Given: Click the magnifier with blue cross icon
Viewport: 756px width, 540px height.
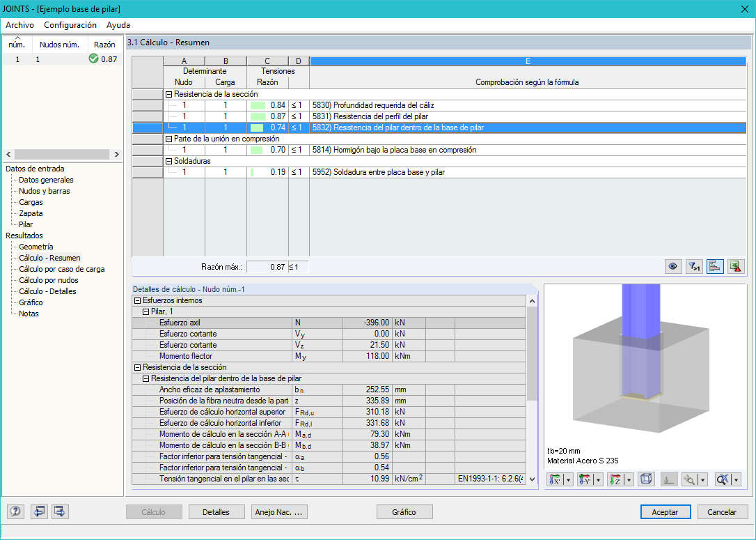Looking at the screenshot, I should [723, 479].
